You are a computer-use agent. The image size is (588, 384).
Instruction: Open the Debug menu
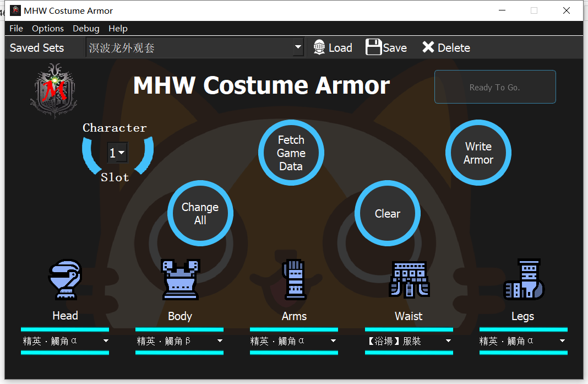[x=86, y=29]
